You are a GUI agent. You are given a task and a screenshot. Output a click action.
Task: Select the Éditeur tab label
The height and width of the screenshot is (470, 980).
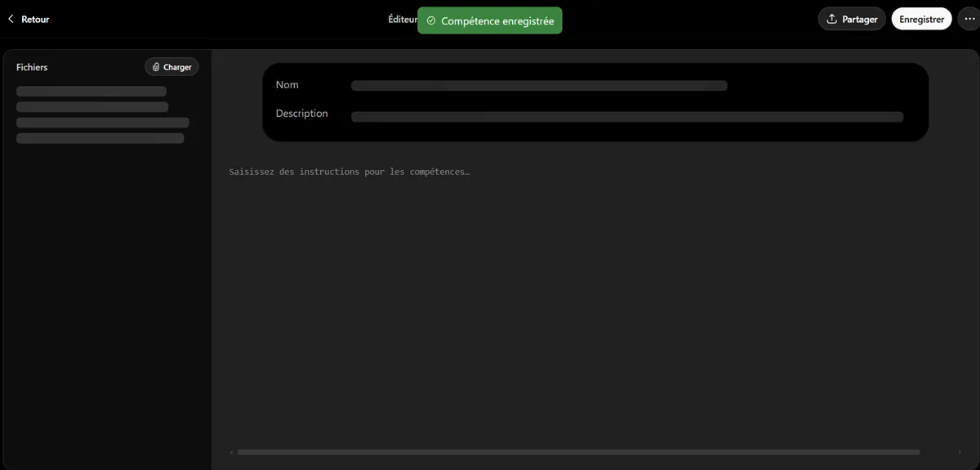click(x=403, y=19)
